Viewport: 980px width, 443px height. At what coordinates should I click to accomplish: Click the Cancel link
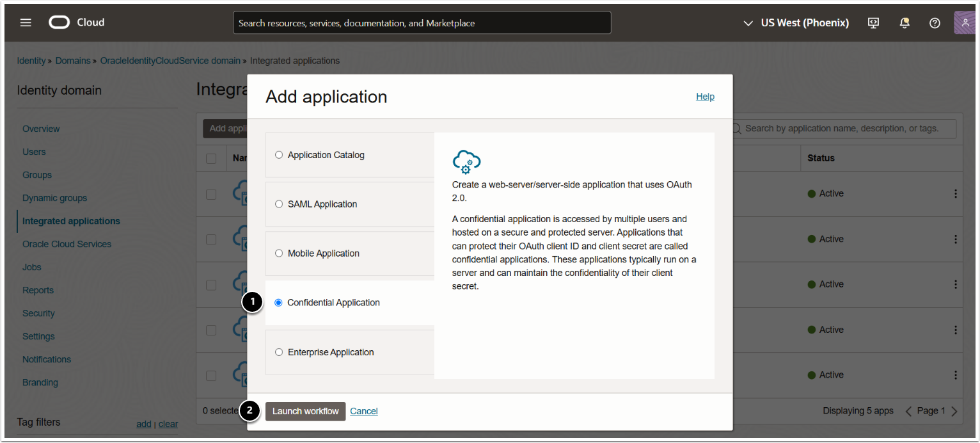pos(364,411)
